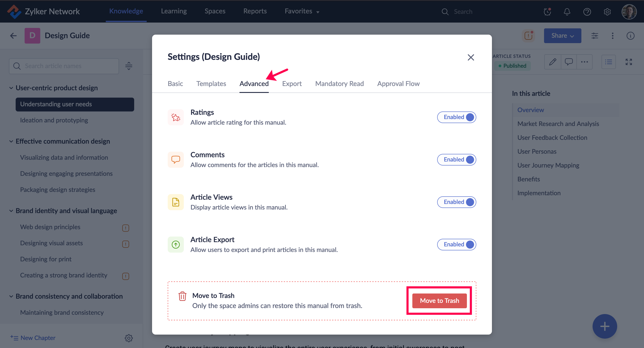Click the edit pencil icon
Screen dimensions: 644x348
tap(553, 62)
